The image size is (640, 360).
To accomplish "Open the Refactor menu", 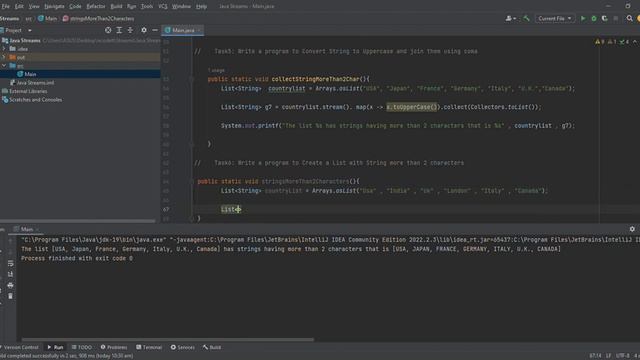I will pos(96,7).
